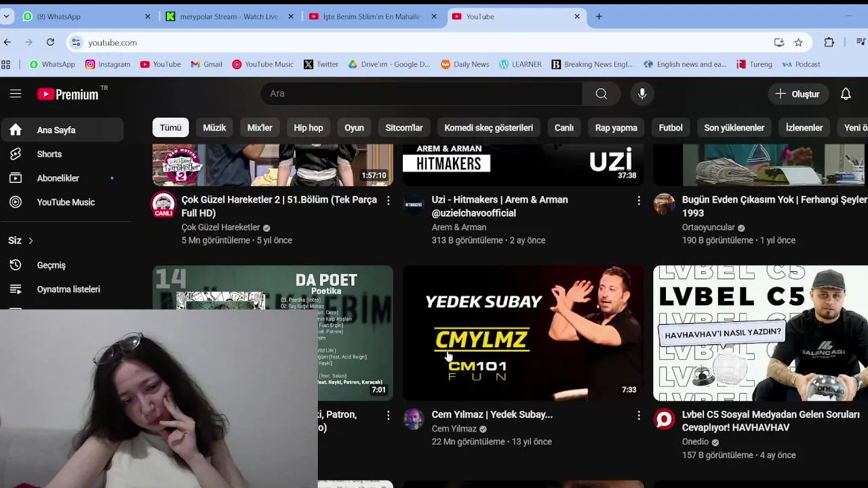Open options for Uzi - Hitmakers video
Image resolution: width=868 pixels, height=488 pixels.
pos(638,201)
